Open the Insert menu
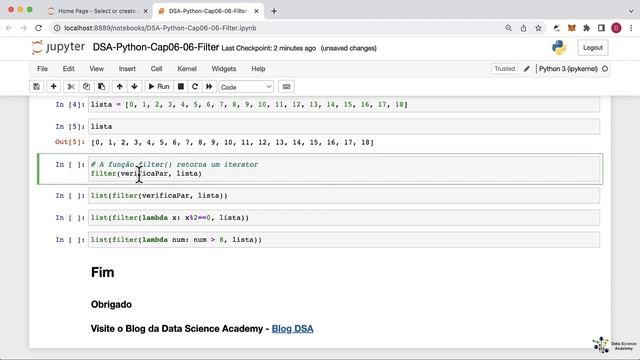640x360 pixels. pos(127,69)
